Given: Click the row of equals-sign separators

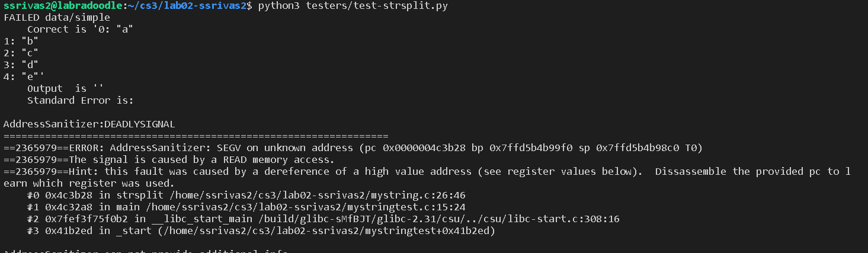Looking at the screenshot, I should pos(196,136).
